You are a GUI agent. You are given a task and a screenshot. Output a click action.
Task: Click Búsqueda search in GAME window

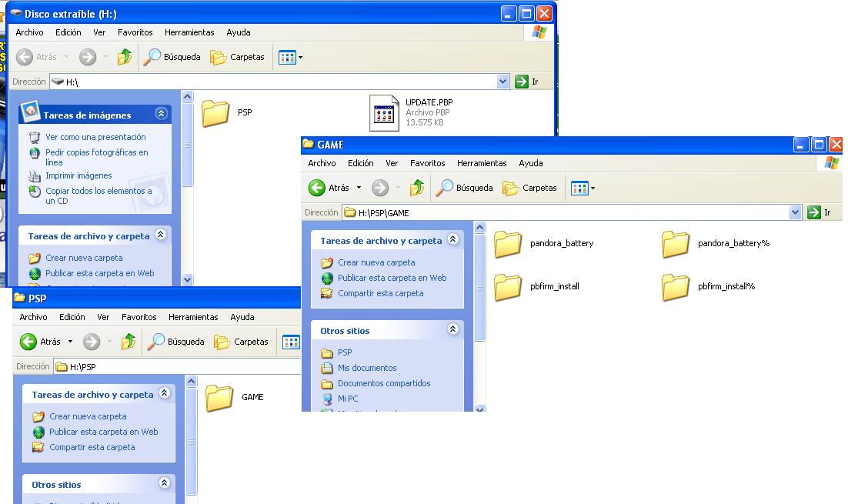tap(465, 189)
